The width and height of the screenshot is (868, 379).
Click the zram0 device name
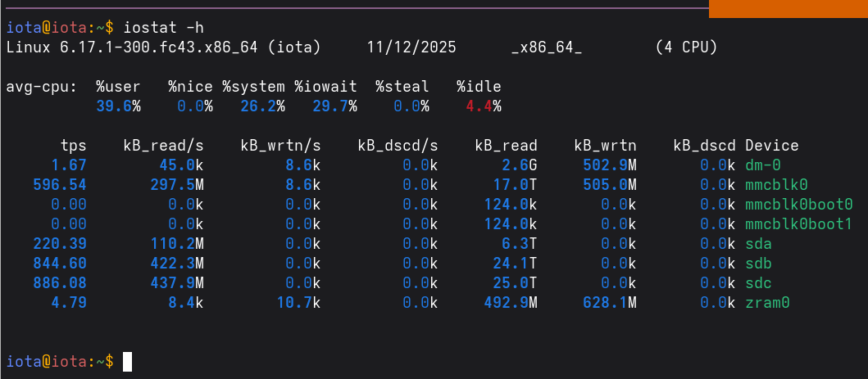(x=767, y=303)
